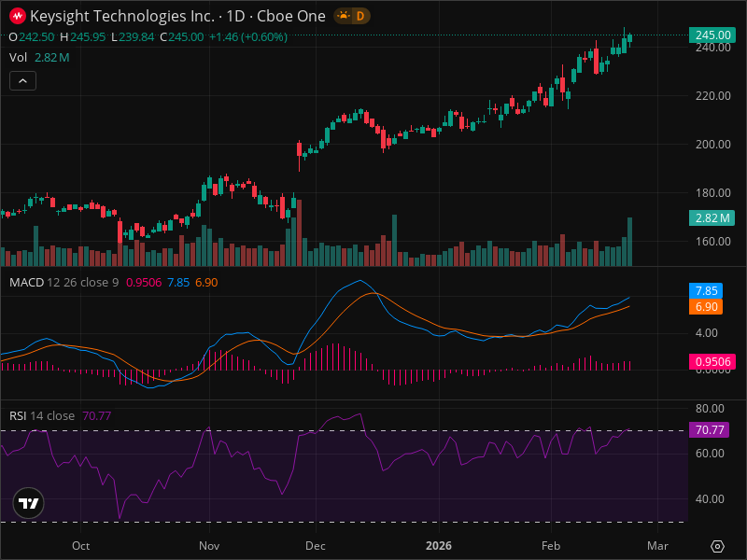
Task: Click the orange D data badge
Action: 360,16
